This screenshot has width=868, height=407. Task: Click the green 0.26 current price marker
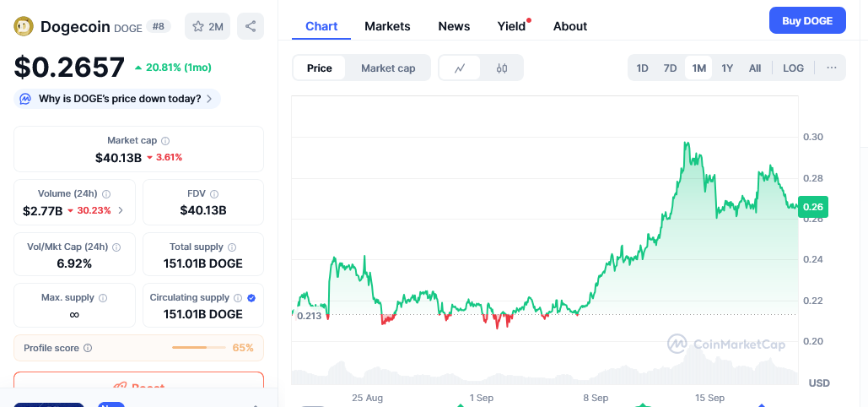[812, 206]
